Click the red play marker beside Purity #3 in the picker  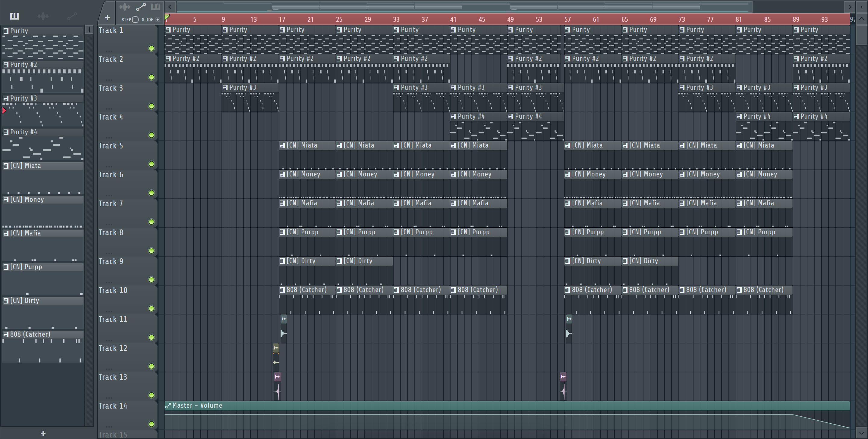[4, 110]
